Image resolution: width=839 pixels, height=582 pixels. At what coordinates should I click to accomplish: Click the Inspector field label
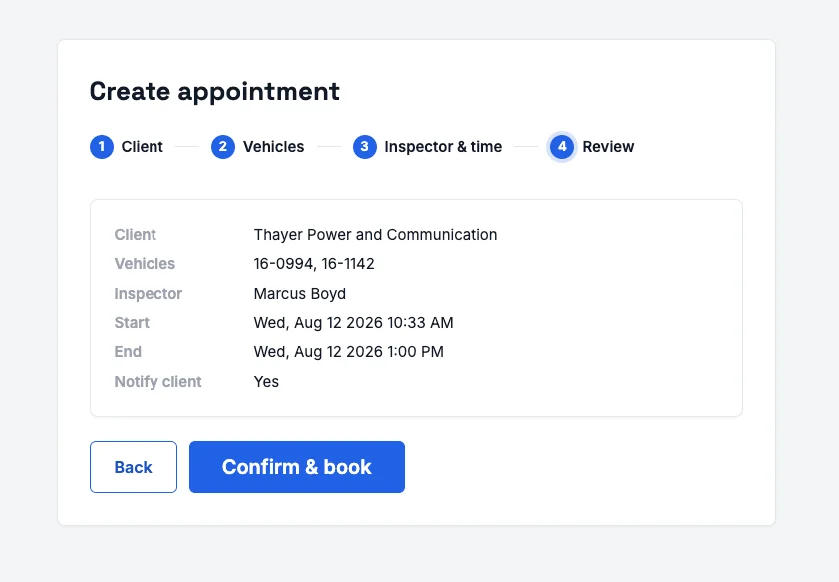[148, 294]
